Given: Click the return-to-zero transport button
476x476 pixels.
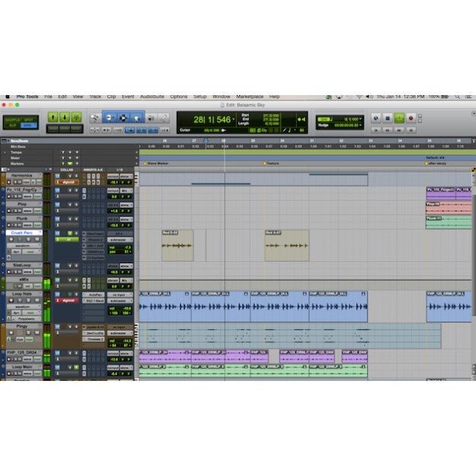Looking at the screenshot, I should (x=376, y=130).
